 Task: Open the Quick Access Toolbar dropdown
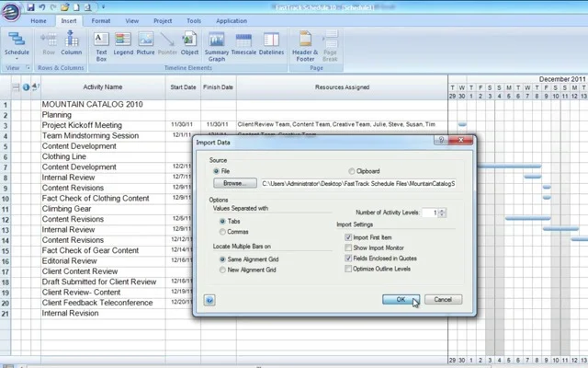click(x=104, y=6)
